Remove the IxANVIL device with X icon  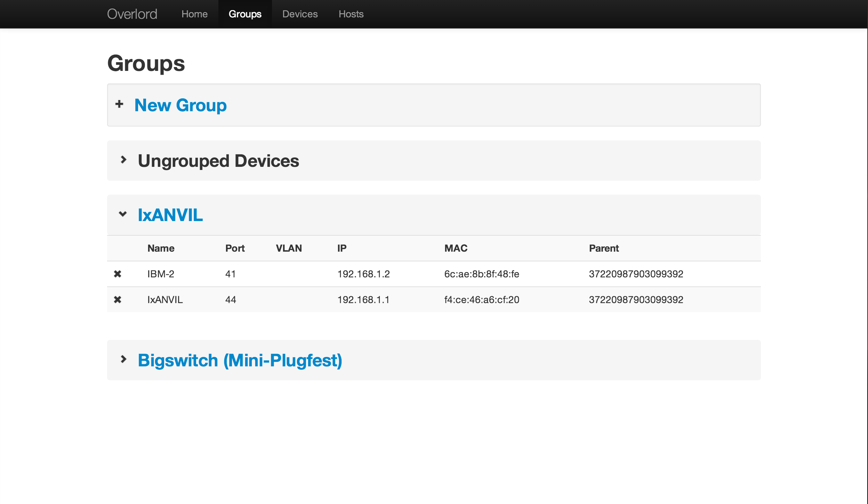pos(118,300)
